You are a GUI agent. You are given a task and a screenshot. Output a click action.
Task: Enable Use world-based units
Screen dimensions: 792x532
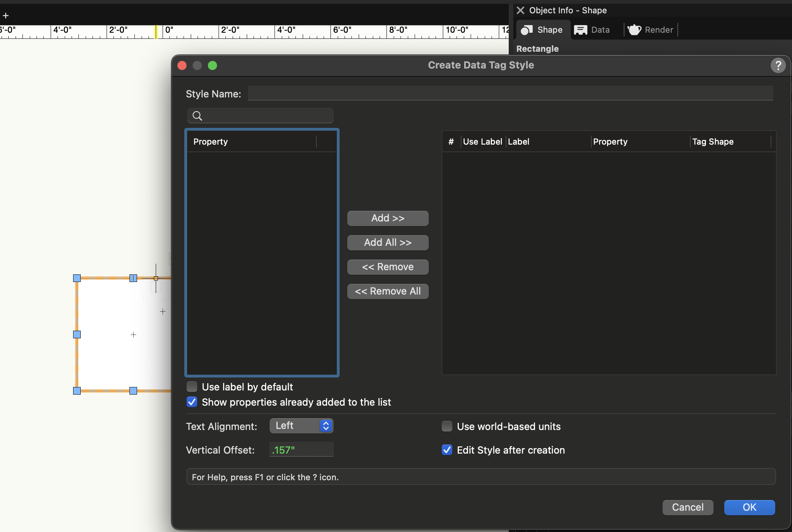click(447, 426)
